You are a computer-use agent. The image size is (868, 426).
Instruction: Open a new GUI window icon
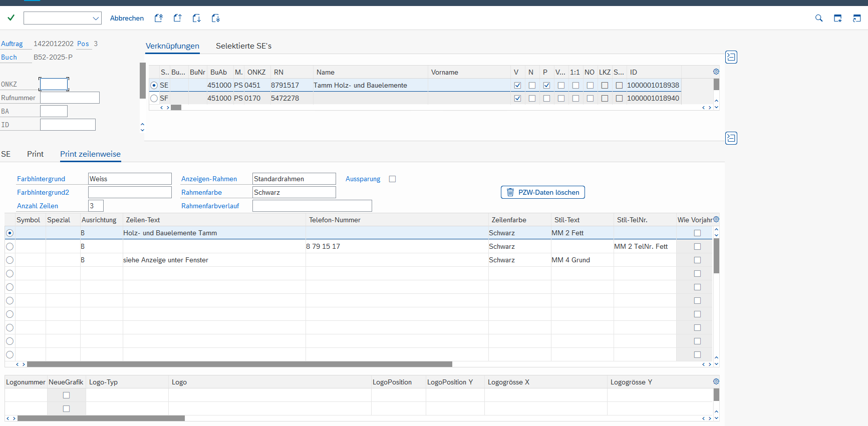tap(838, 18)
